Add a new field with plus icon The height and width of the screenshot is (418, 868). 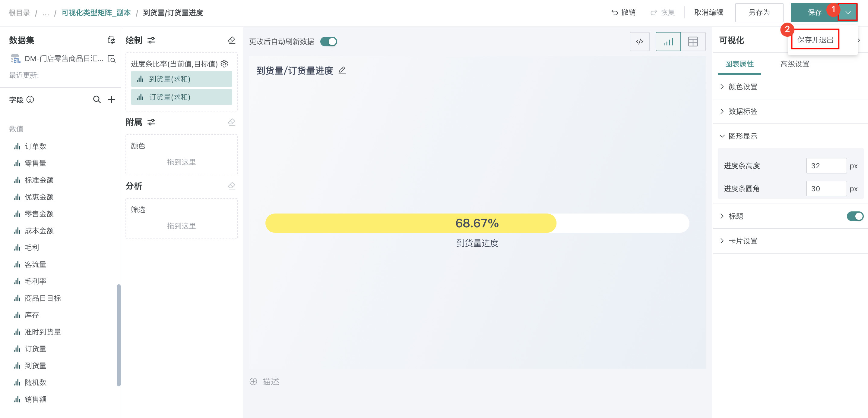112,100
